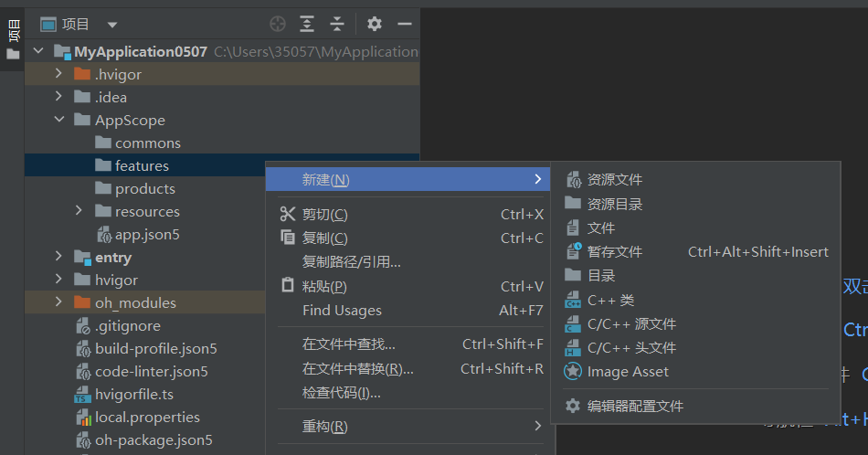Select Find Usages menu entry

pyautogui.click(x=410, y=311)
